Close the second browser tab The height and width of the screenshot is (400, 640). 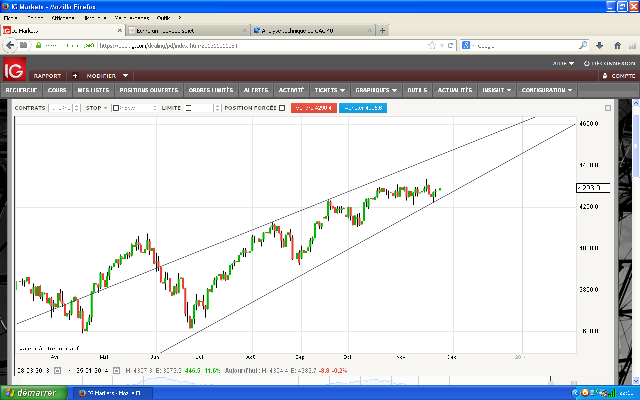tap(245, 31)
